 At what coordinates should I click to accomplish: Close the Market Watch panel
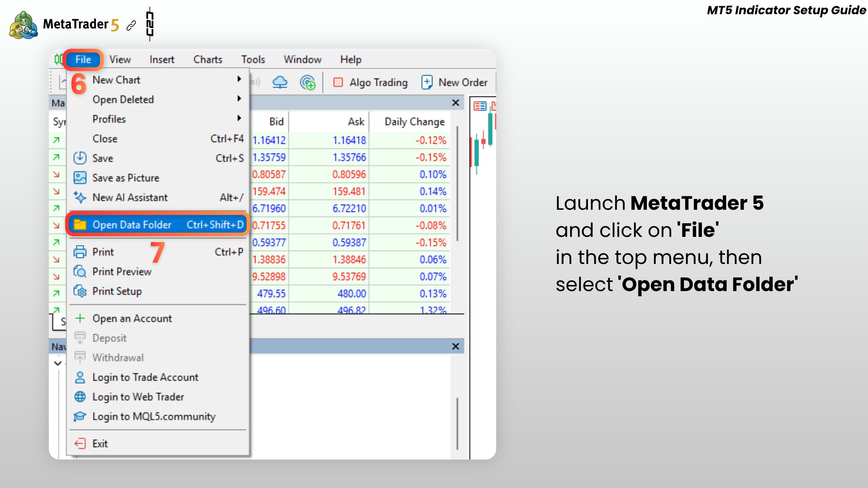pyautogui.click(x=456, y=103)
